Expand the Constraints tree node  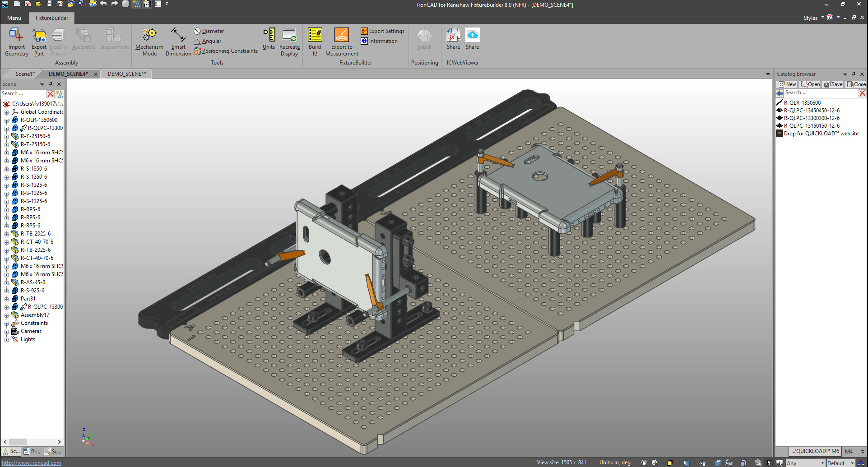point(6,324)
